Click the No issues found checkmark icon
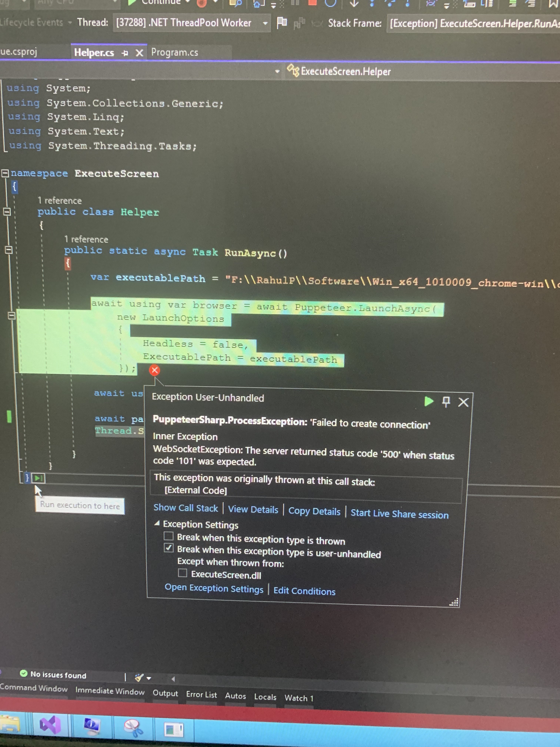560x747 pixels. click(23, 673)
